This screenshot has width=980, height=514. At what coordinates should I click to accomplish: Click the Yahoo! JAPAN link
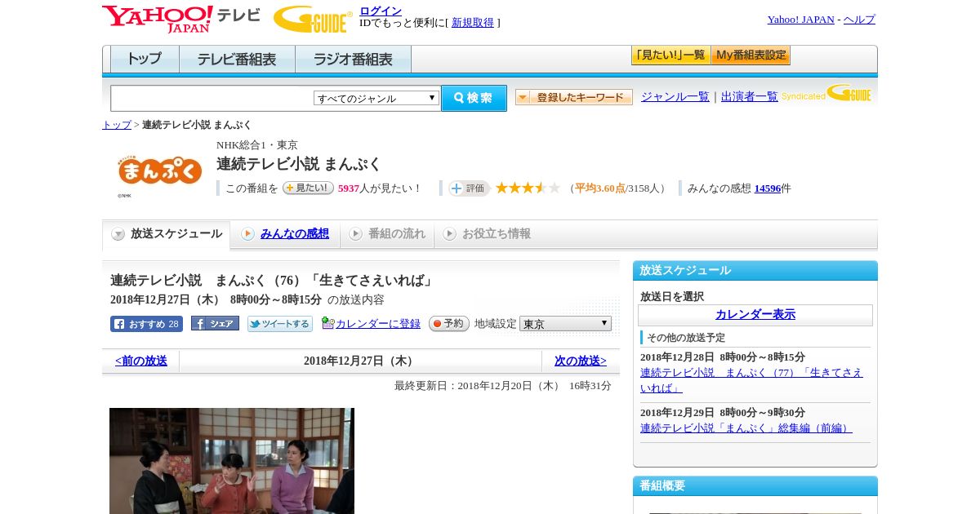click(801, 20)
